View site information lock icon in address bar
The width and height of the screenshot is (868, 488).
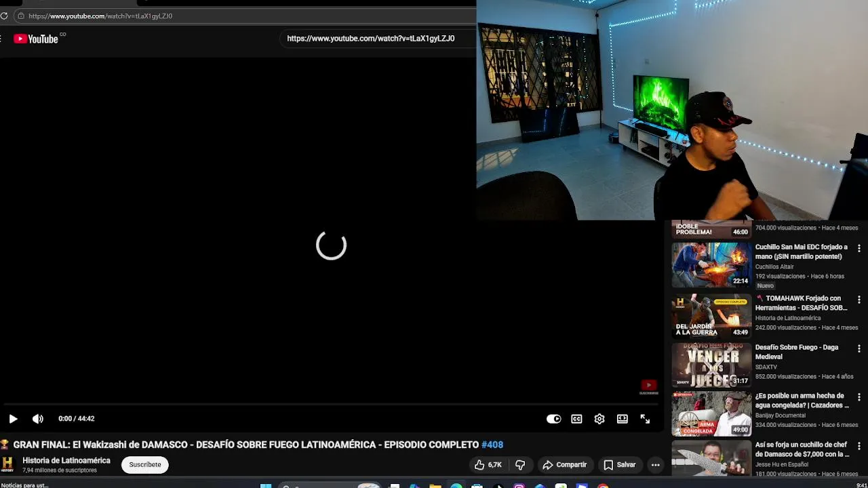pos(21,16)
